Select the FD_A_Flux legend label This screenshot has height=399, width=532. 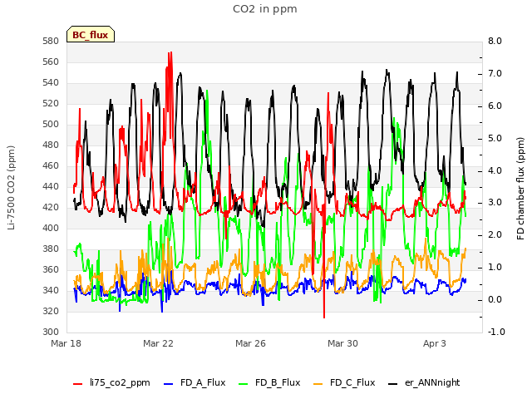coord(203,382)
